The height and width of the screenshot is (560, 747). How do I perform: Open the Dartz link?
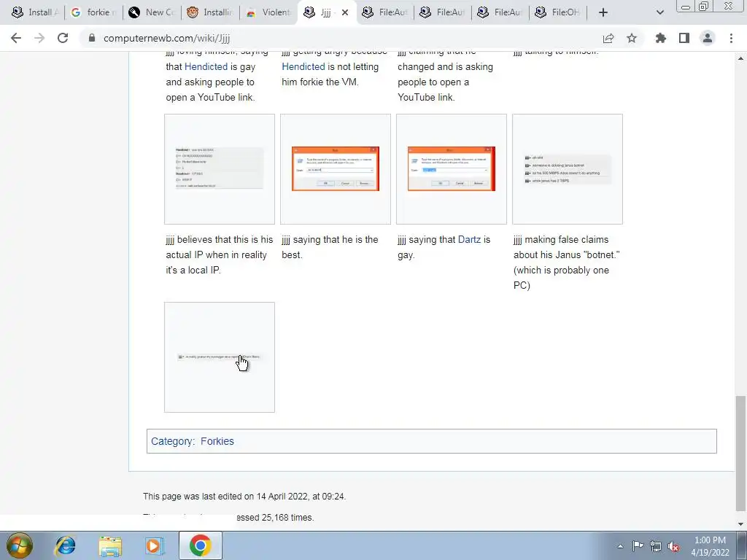469,239
